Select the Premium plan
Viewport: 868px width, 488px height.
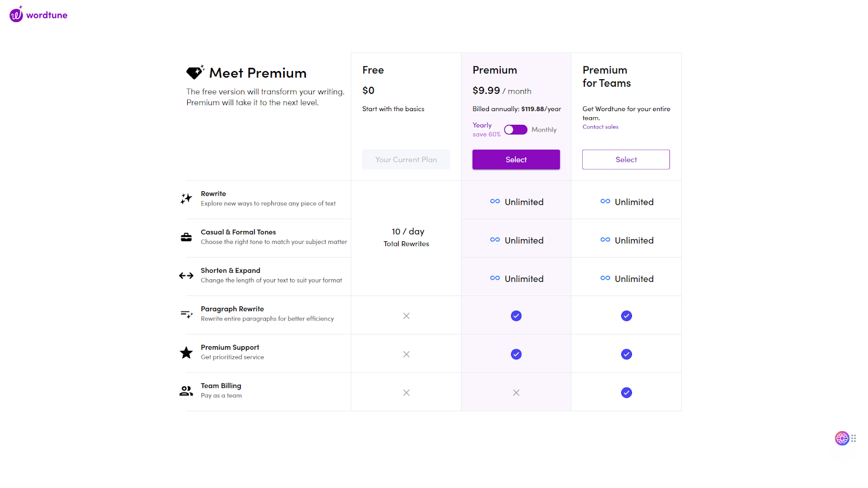point(516,159)
